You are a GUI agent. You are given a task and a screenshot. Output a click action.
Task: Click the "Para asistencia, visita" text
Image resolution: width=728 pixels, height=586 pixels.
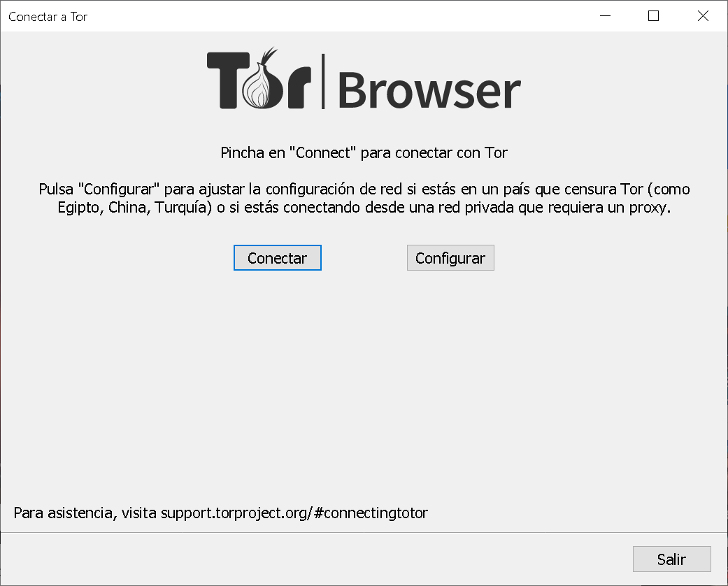(85, 513)
